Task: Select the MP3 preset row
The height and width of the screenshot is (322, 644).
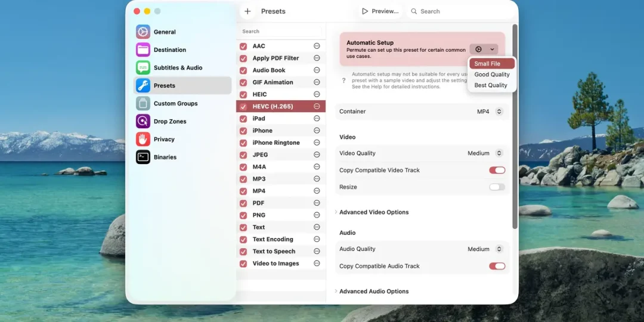Action: coord(281,179)
